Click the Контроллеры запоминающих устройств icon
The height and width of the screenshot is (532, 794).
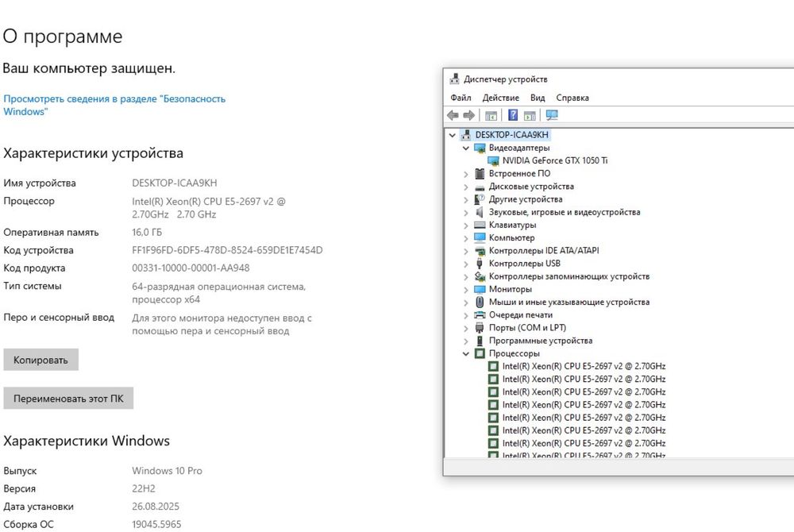[480, 276]
